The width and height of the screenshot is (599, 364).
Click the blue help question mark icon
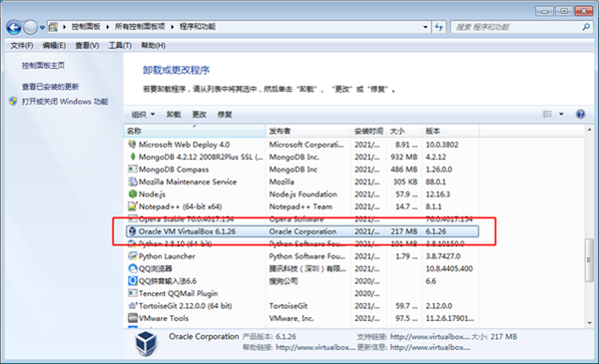580,114
